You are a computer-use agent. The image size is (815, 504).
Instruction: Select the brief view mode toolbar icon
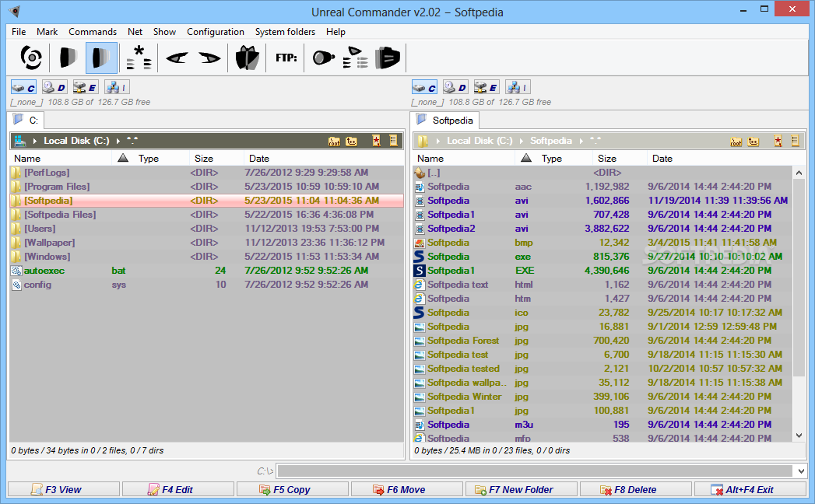click(x=68, y=58)
